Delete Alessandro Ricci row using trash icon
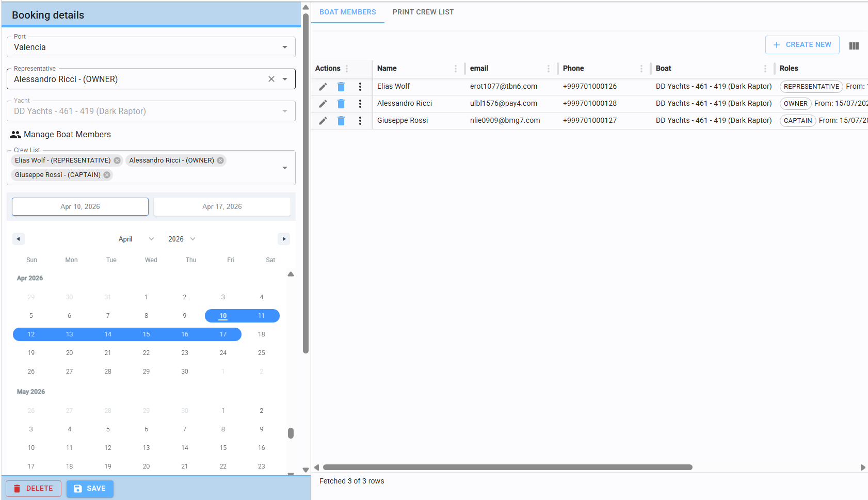Image resolution: width=868 pixels, height=500 pixels. click(x=341, y=104)
